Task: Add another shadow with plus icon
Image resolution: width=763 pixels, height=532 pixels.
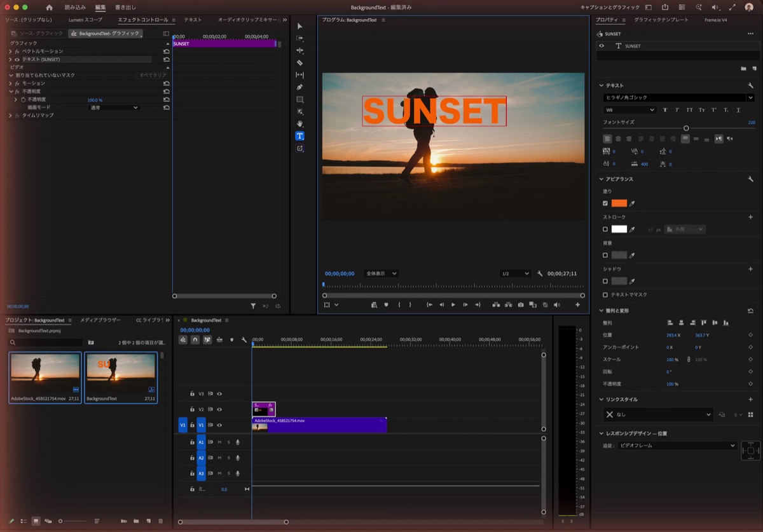Action: [x=750, y=269]
